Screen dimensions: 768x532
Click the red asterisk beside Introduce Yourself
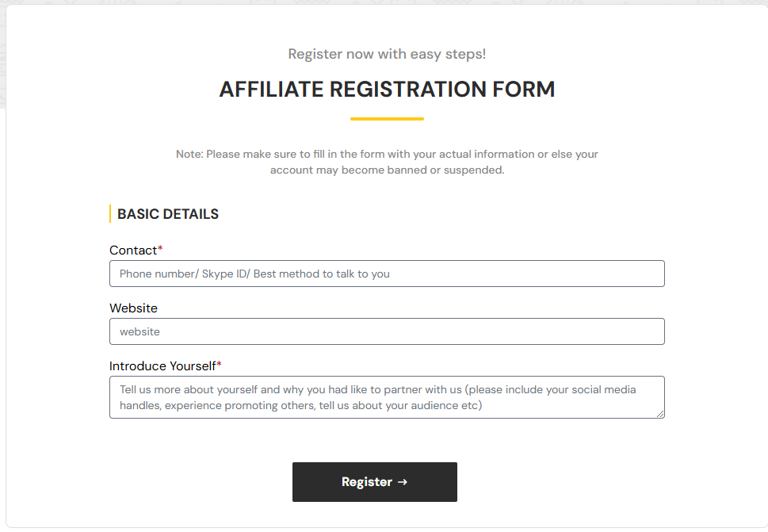click(x=220, y=366)
